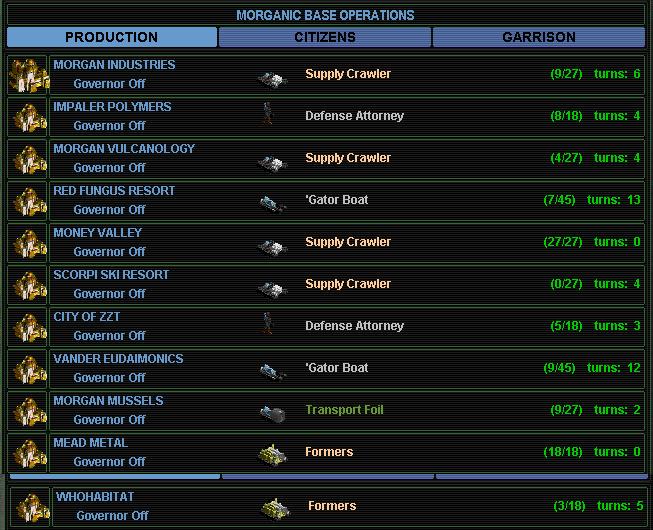Click the Whohabitat base icon
The image size is (653, 530).
click(31, 507)
